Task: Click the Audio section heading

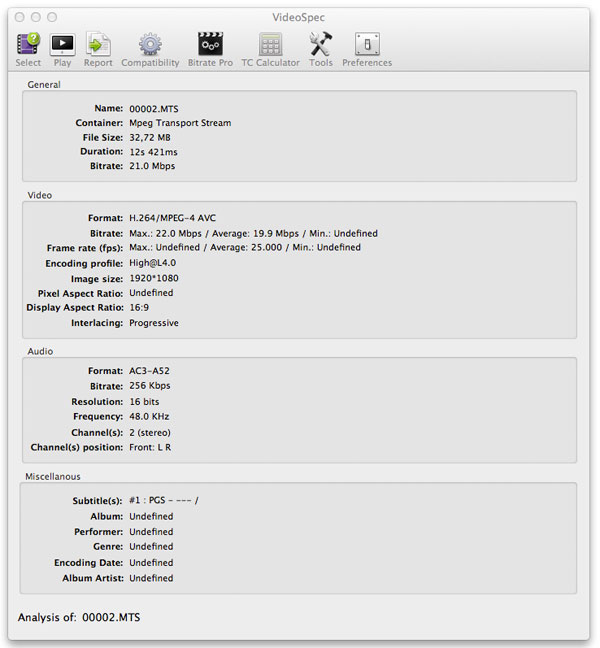Action: click(40, 351)
